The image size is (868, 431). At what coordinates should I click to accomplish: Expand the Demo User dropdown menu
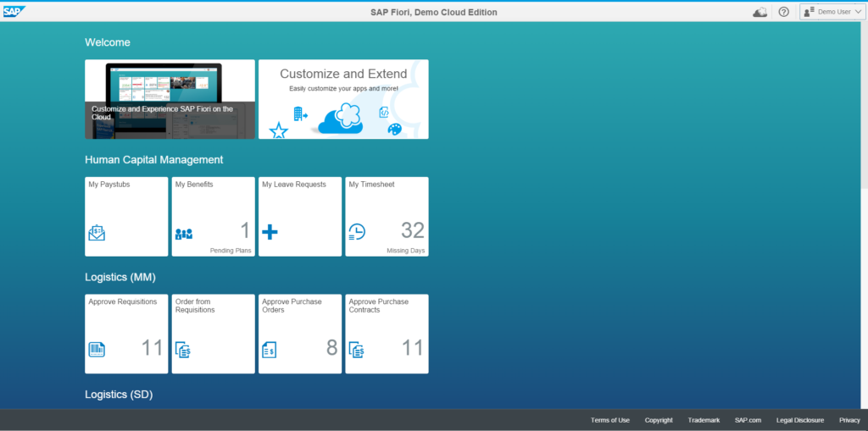tap(832, 12)
